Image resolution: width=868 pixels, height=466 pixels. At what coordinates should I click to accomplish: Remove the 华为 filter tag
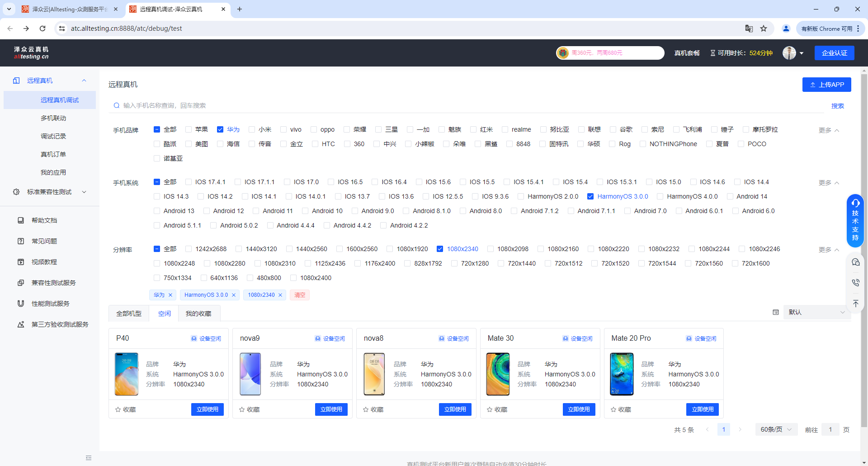170,295
